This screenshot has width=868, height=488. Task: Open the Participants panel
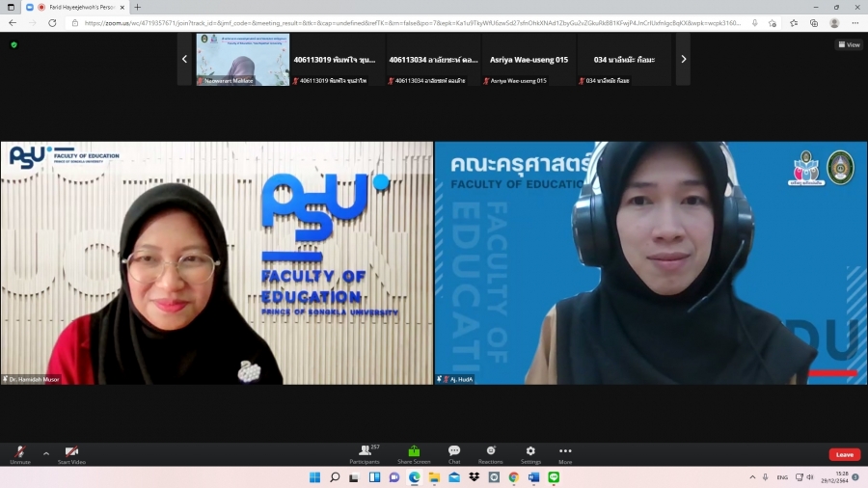365,453
